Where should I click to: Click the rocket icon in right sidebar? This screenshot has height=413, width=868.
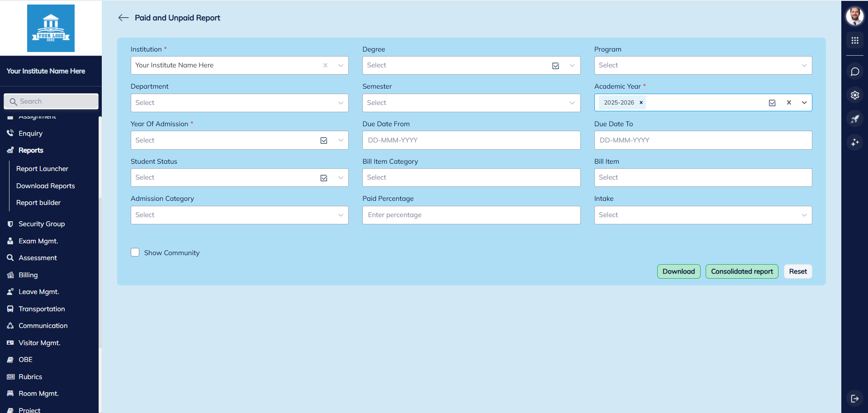point(854,119)
